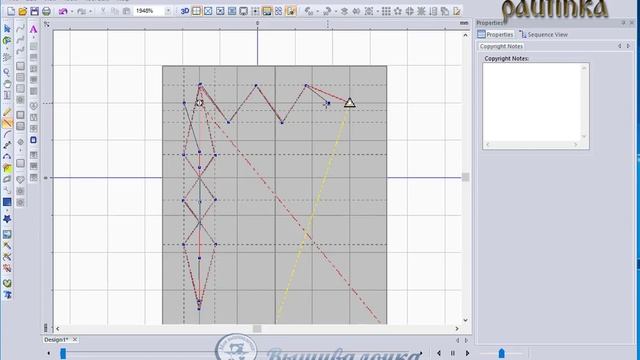Select the green Reshape Object tool
The height and width of the screenshot is (360, 640).
[x=7, y=40]
